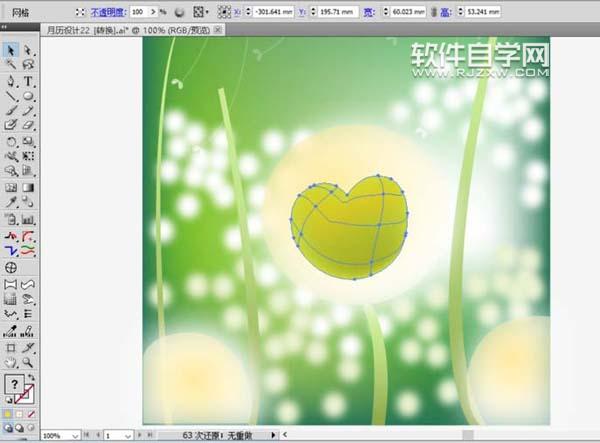Select the Gradient tool
Viewport: 600px width, 443px height.
tap(29, 186)
